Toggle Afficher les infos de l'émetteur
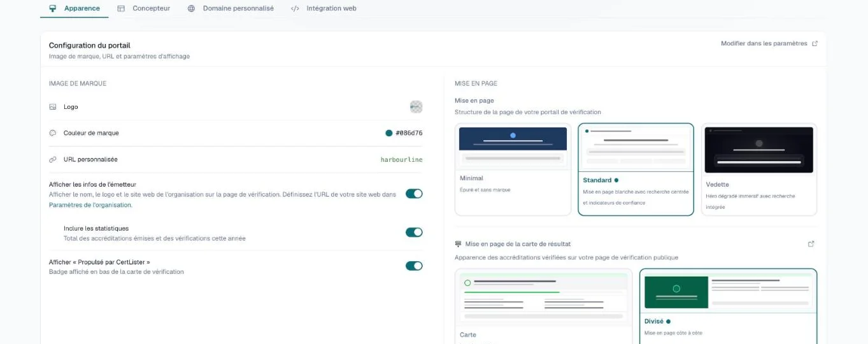 (x=414, y=194)
